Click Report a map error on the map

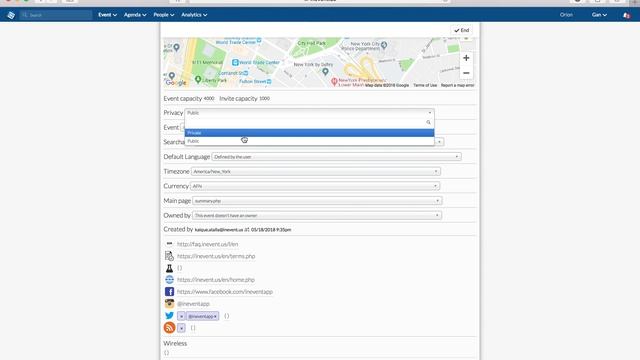[457, 85]
